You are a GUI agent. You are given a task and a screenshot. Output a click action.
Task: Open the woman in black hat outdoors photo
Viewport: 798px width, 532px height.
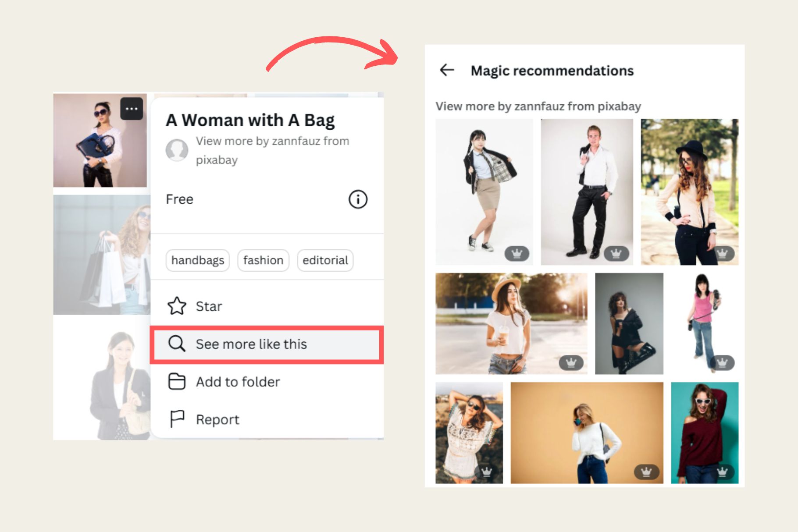[x=689, y=192]
